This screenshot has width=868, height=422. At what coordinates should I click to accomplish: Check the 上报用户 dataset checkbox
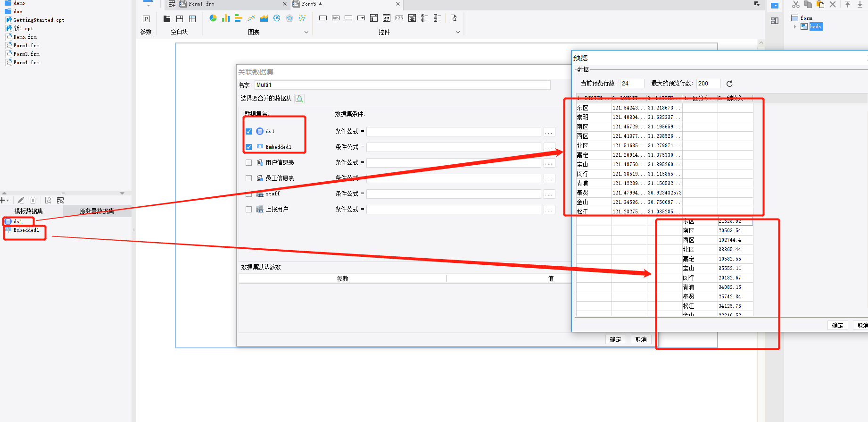click(248, 209)
